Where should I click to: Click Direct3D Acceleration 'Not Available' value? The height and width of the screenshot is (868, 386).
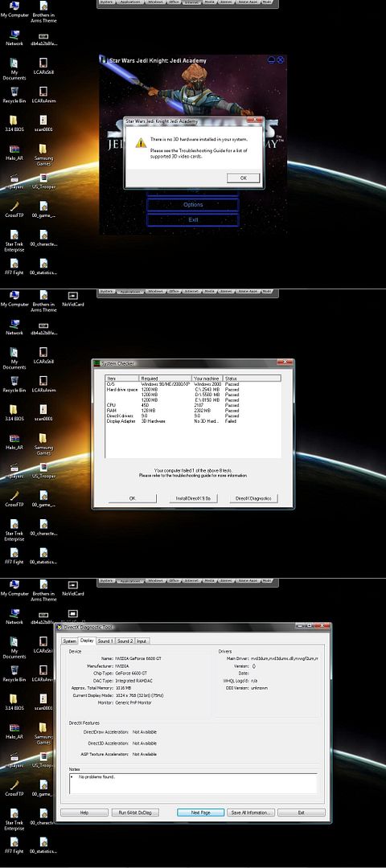point(145,743)
